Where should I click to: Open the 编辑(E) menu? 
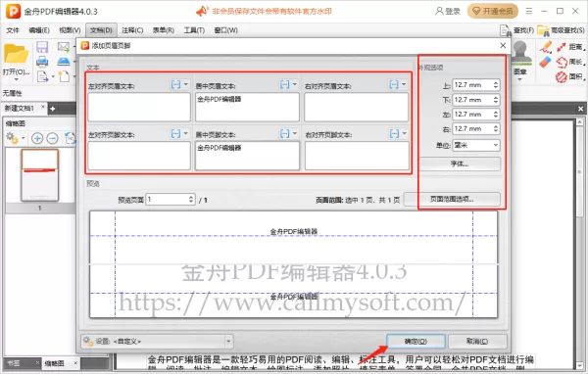(x=39, y=30)
